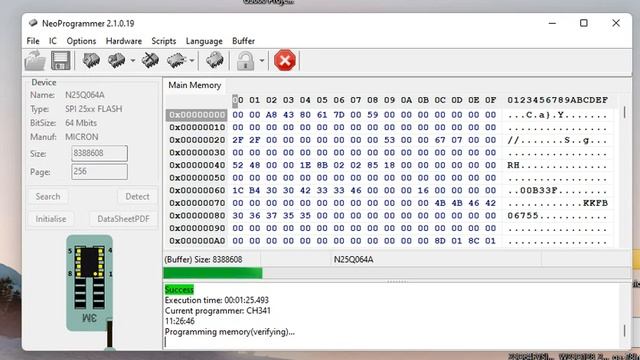
Task: Click the Erase IC chip icon
Action: pyautogui.click(x=150, y=60)
